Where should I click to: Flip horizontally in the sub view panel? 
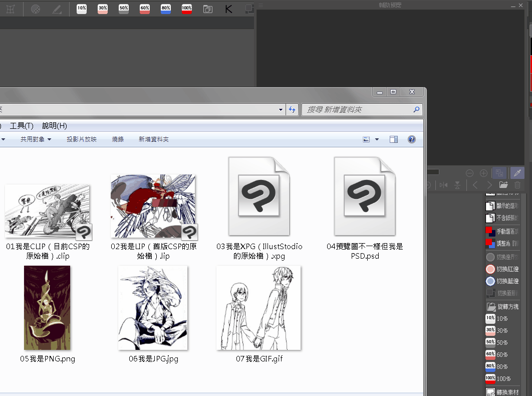(443, 185)
